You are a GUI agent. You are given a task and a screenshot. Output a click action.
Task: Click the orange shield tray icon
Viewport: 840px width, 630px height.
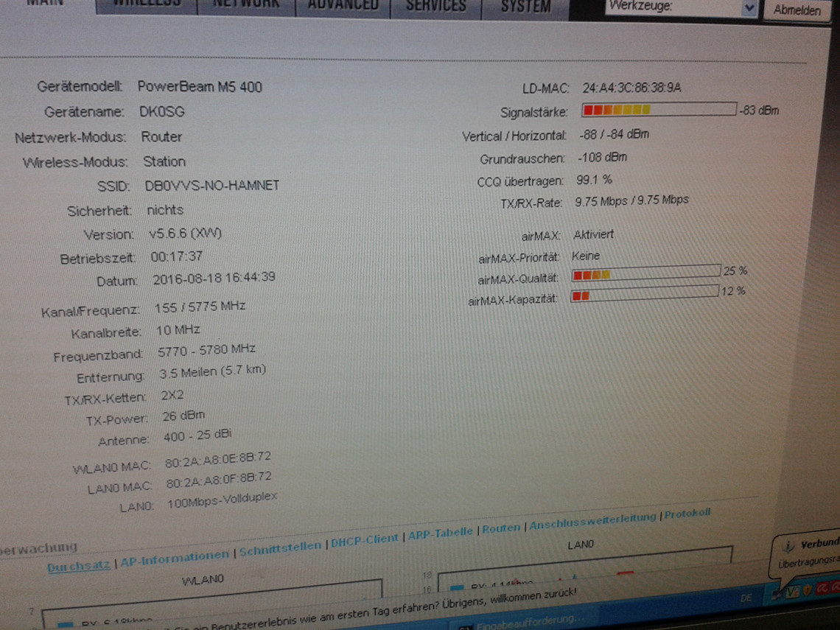tap(807, 589)
